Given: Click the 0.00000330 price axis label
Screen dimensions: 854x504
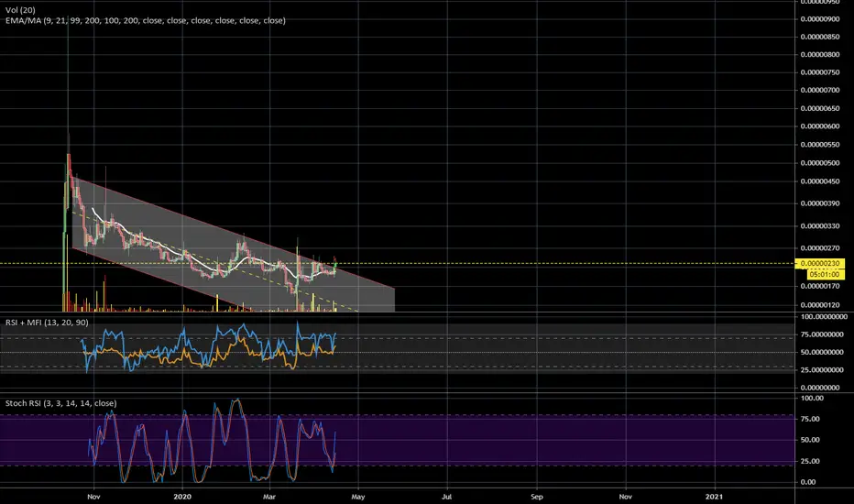Looking at the screenshot, I should (820, 225).
